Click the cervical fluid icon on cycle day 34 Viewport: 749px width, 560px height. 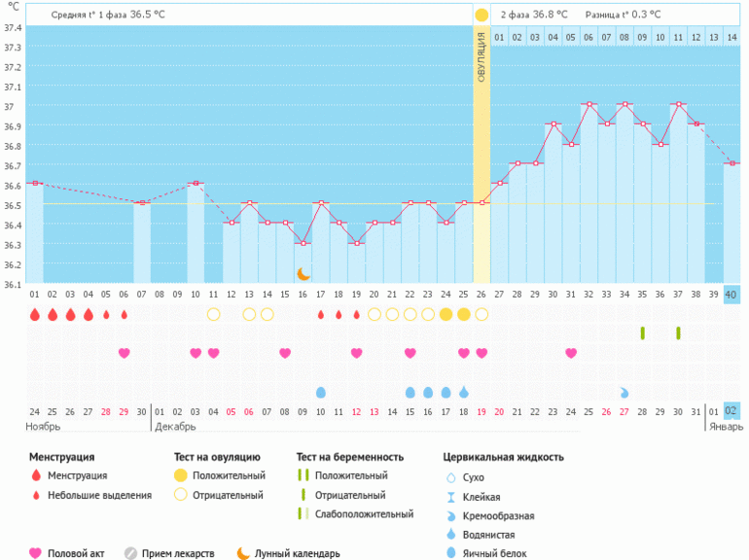click(624, 392)
